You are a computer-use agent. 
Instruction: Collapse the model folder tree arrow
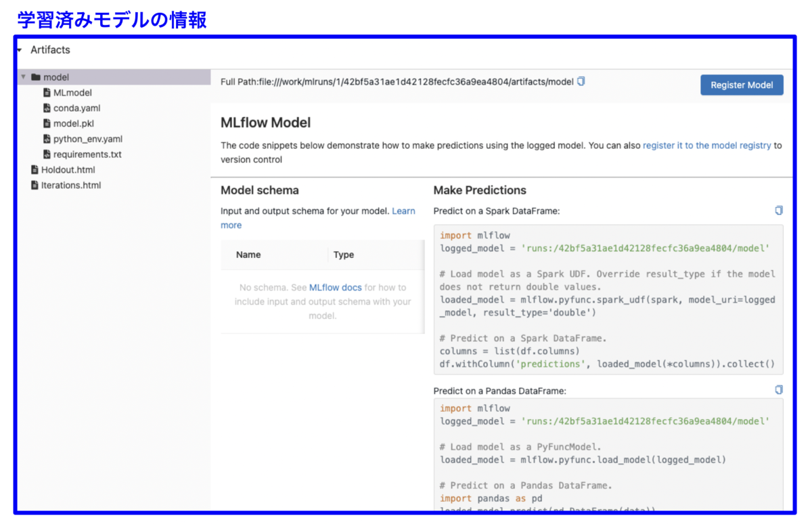click(24, 77)
